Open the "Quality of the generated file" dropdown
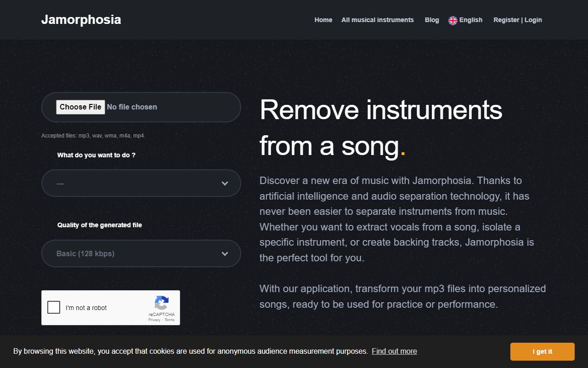588x368 pixels. [x=141, y=253]
